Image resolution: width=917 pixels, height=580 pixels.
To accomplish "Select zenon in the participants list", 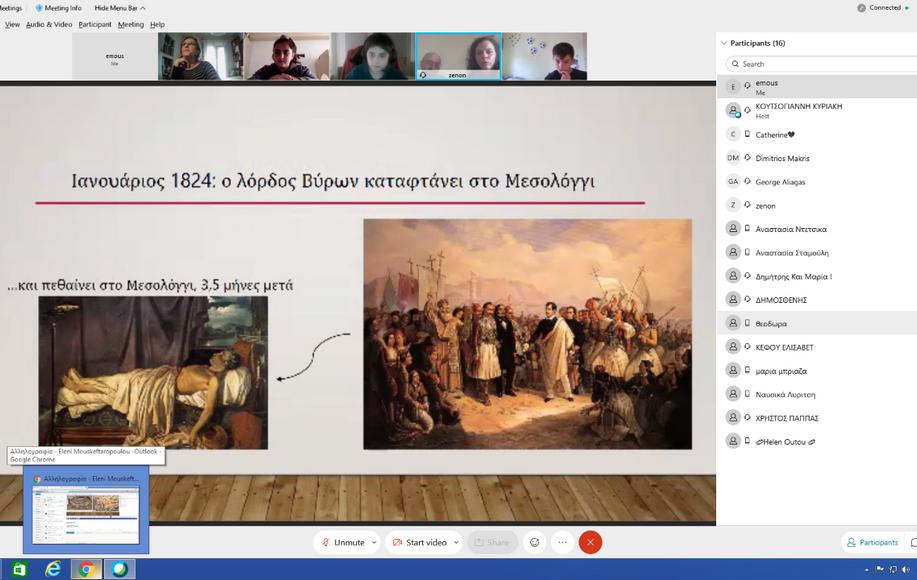I will (817, 205).
